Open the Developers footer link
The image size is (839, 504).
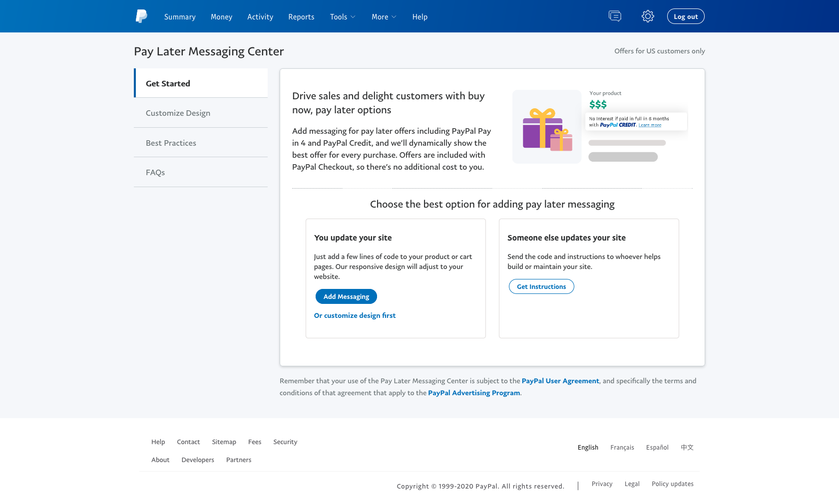(x=198, y=460)
